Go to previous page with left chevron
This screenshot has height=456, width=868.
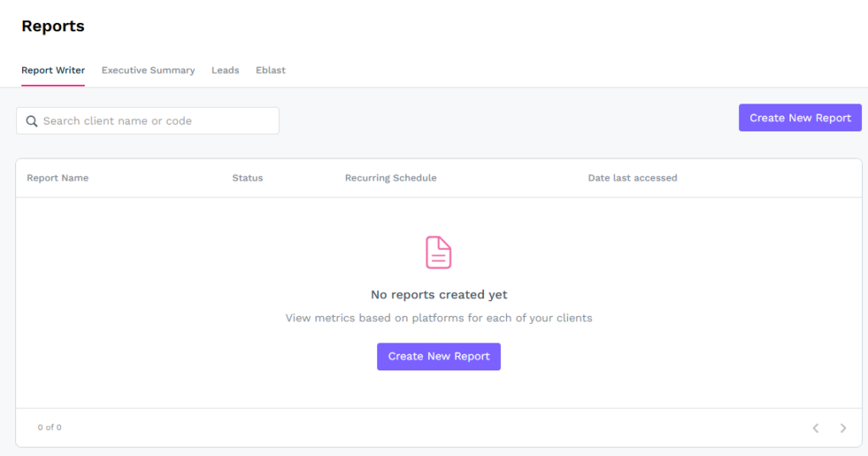point(815,428)
